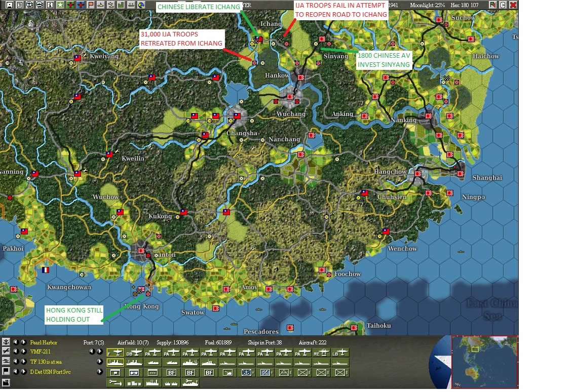
Task: Click right arrow beside the ship type icons
Action: 100,362
